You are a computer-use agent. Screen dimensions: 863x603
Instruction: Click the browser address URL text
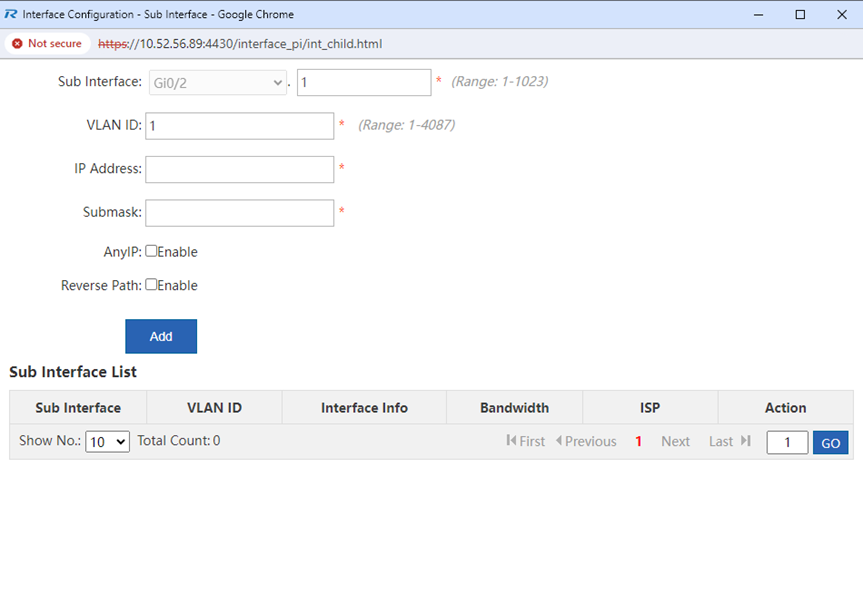point(240,44)
